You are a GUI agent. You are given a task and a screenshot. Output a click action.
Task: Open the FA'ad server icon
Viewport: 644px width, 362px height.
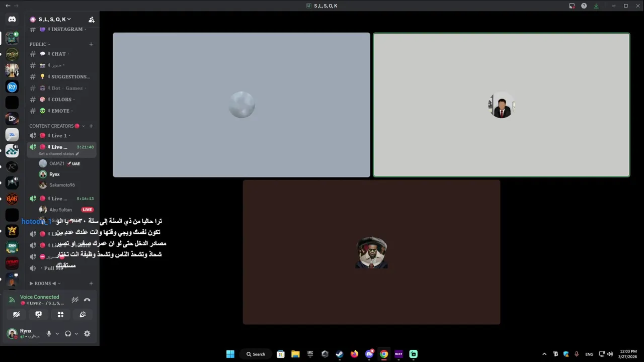pos(12,54)
